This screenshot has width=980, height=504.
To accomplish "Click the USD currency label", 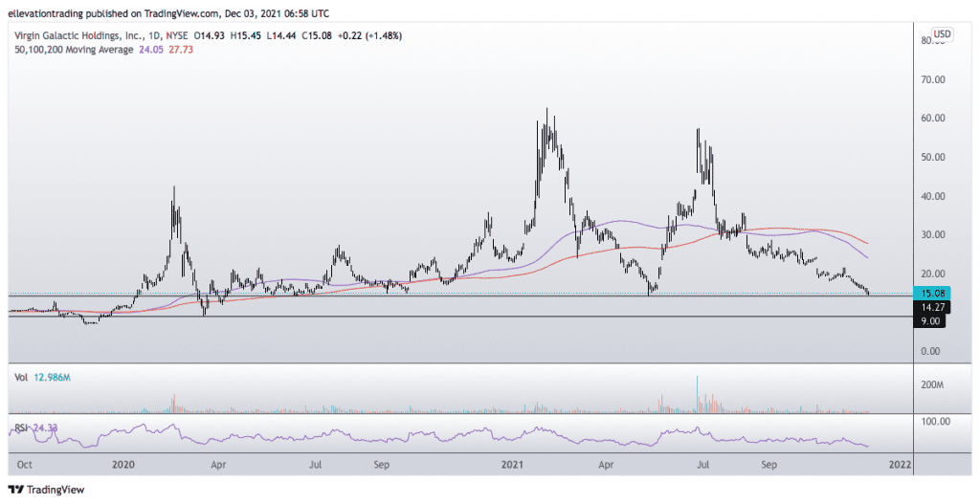I will coord(943,33).
